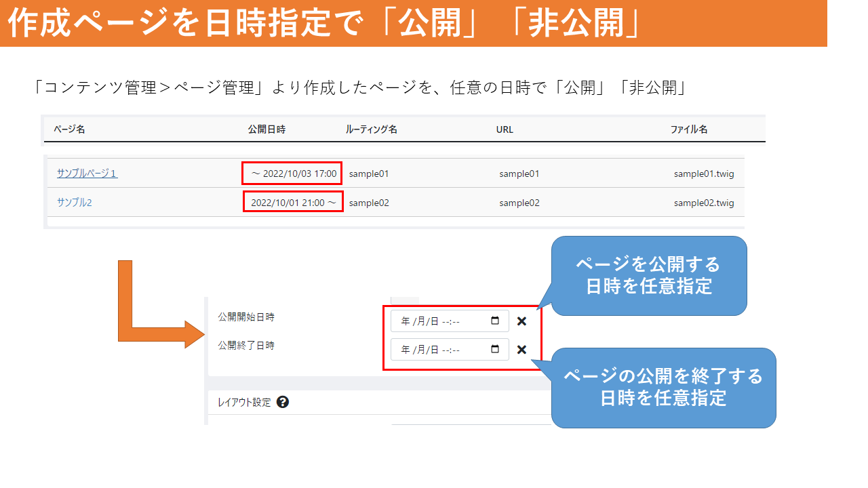Sort by the 公開日時 column header
The image size is (868, 488).
[x=267, y=129]
